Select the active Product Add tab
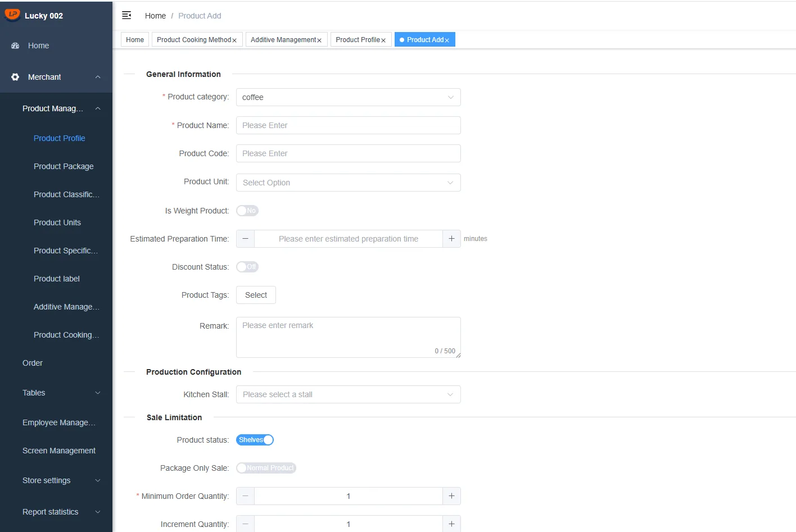The width and height of the screenshot is (796, 532). pos(425,39)
